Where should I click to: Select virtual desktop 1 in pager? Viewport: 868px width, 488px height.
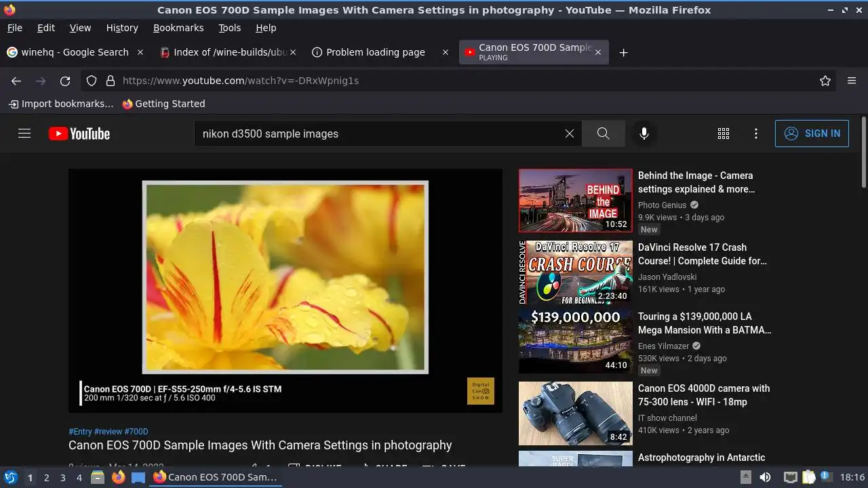click(x=30, y=477)
